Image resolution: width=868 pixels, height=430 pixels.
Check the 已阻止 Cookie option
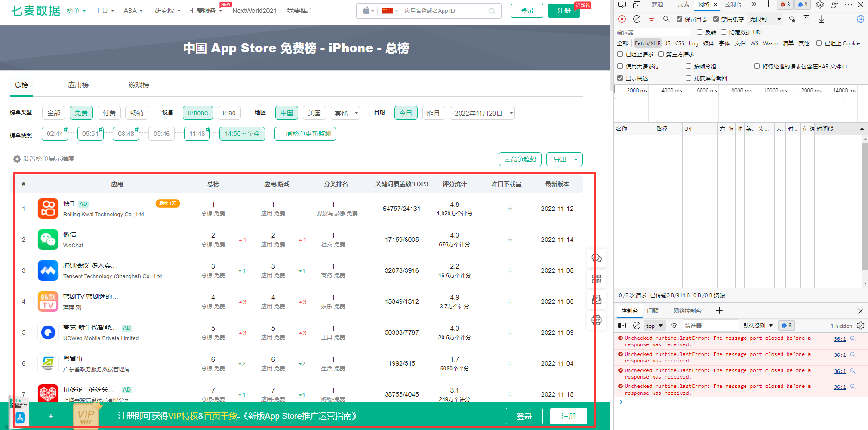pyautogui.click(x=819, y=43)
